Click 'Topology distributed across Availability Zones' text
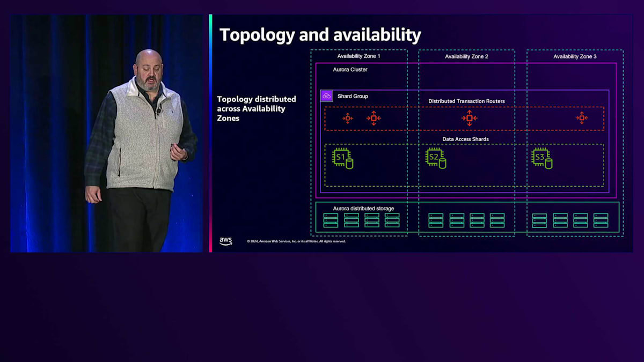The height and width of the screenshot is (362, 644). pyautogui.click(x=257, y=108)
